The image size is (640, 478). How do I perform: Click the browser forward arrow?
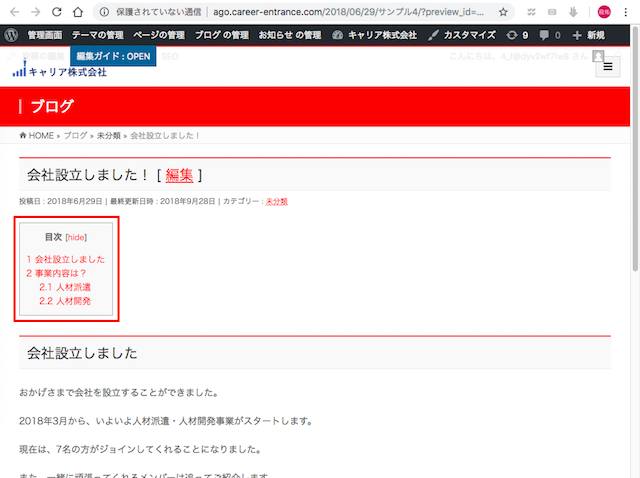36,12
